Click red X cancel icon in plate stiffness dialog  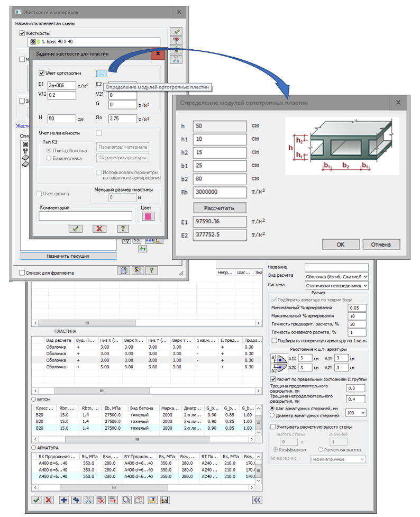tap(99, 228)
